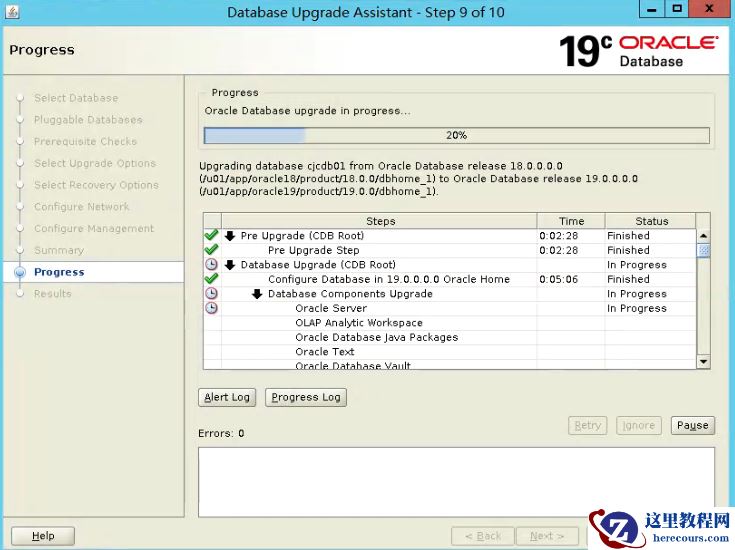The width and height of the screenshot is (735, 550).
Task: Collapse the Database Upgrade (CDB Root) arrow
Action: (x=230, y=265)
